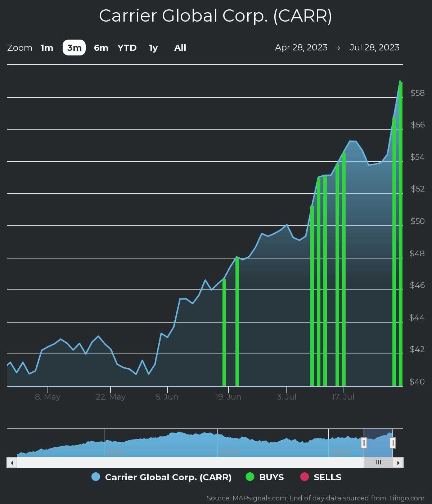
Task: Click the 22. May x-axis label
Action: click(111, 397)
